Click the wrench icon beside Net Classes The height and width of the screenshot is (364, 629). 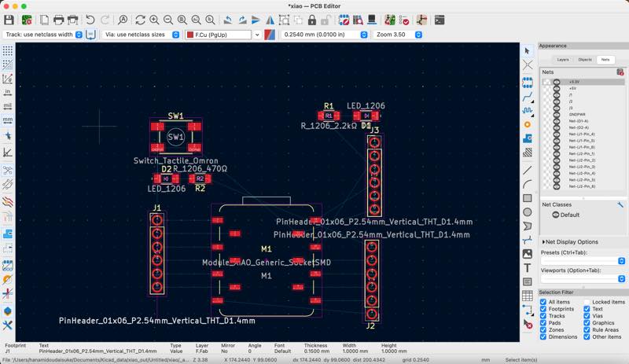(620, 204)
